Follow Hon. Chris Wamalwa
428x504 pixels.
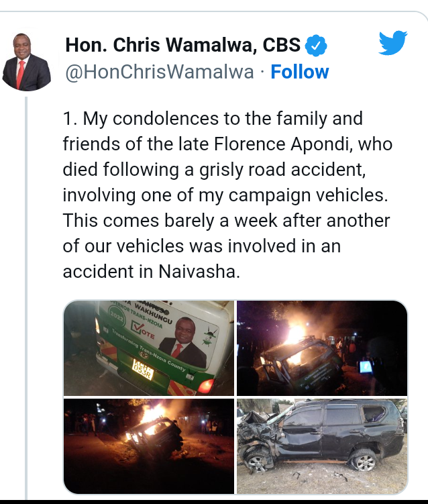pos(300,72)
